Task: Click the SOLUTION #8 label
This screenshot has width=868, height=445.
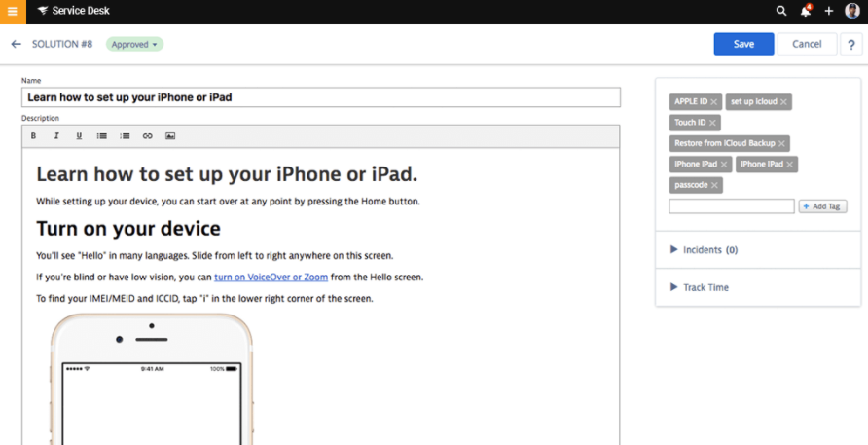Action: pos(62,44)
